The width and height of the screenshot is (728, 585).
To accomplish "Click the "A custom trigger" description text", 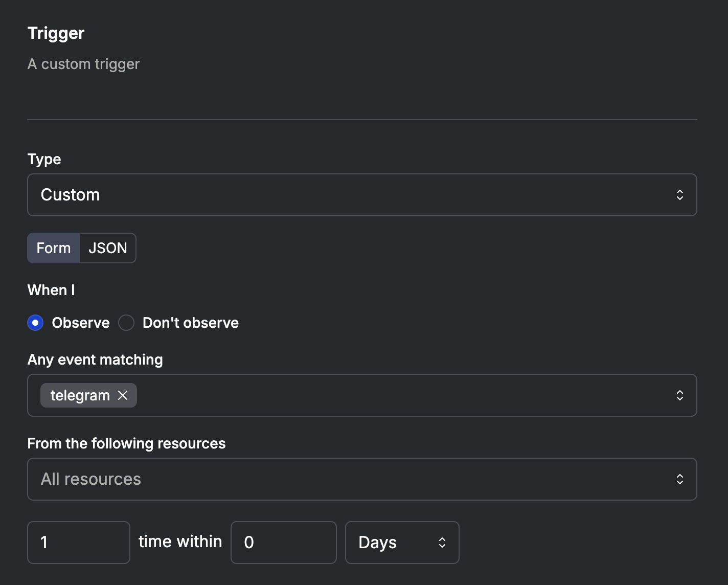I will click(x=83, y=64).
